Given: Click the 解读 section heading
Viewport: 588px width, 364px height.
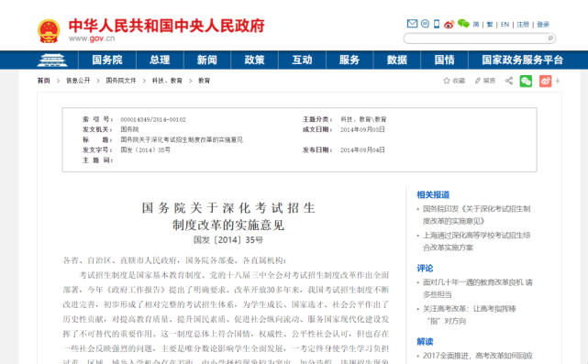Looking at the screenshot, I should pyautogui.click(x=425, y=342).
